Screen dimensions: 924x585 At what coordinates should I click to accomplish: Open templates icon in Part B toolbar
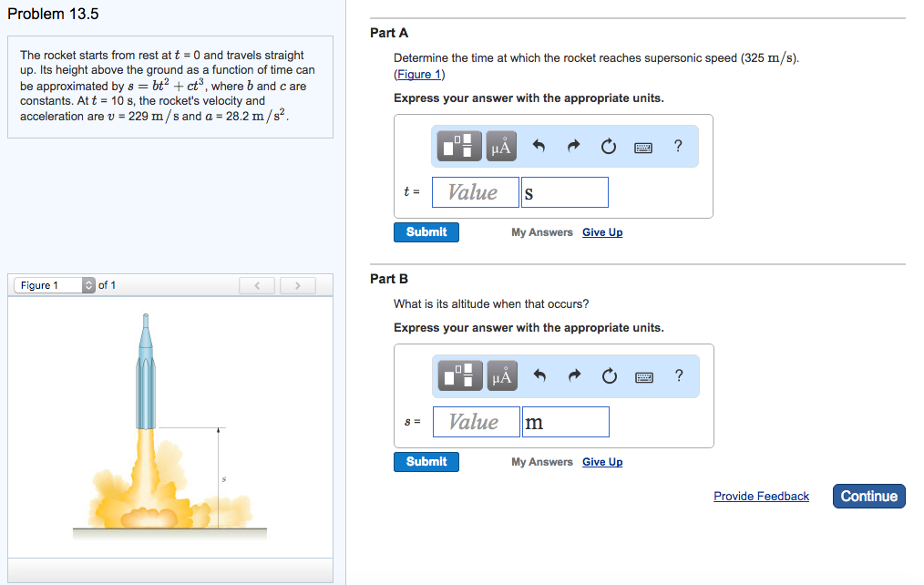[x=460, y=375]
